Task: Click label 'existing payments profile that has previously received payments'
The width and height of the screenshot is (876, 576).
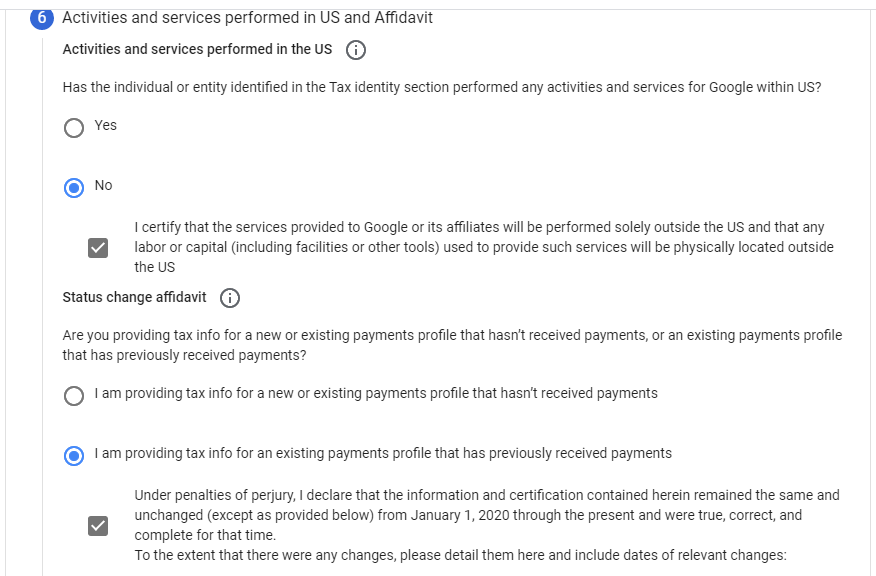Action: (x=383, y=453)
